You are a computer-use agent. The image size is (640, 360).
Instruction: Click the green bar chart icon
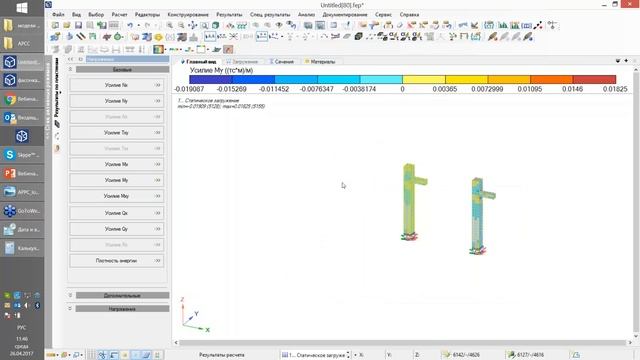(503, 25)
